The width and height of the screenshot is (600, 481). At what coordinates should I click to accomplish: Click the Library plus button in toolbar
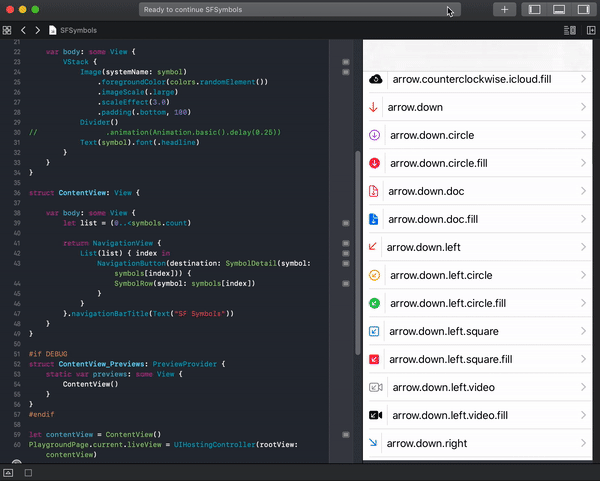[504, 10]
